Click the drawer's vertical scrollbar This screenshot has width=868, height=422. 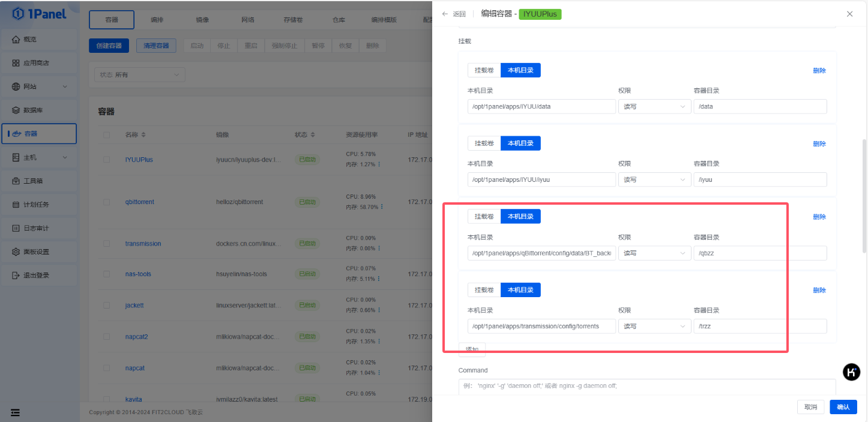tap(864, 195)
